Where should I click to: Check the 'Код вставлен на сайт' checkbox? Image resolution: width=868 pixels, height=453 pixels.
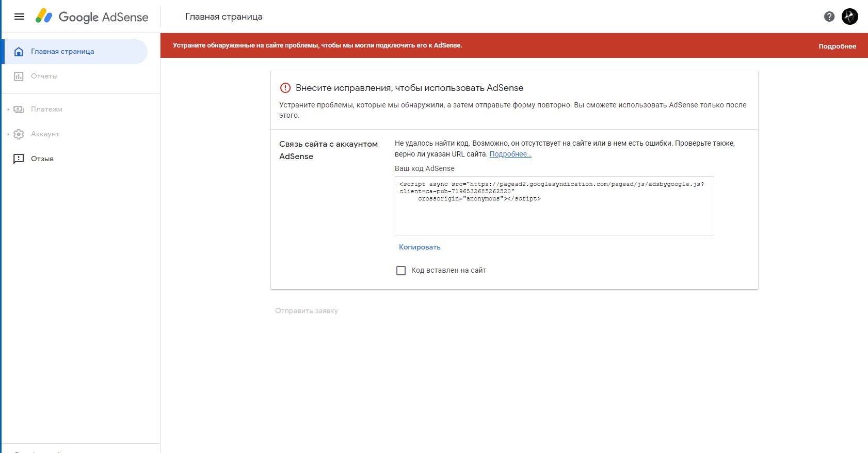pos(401,271)
